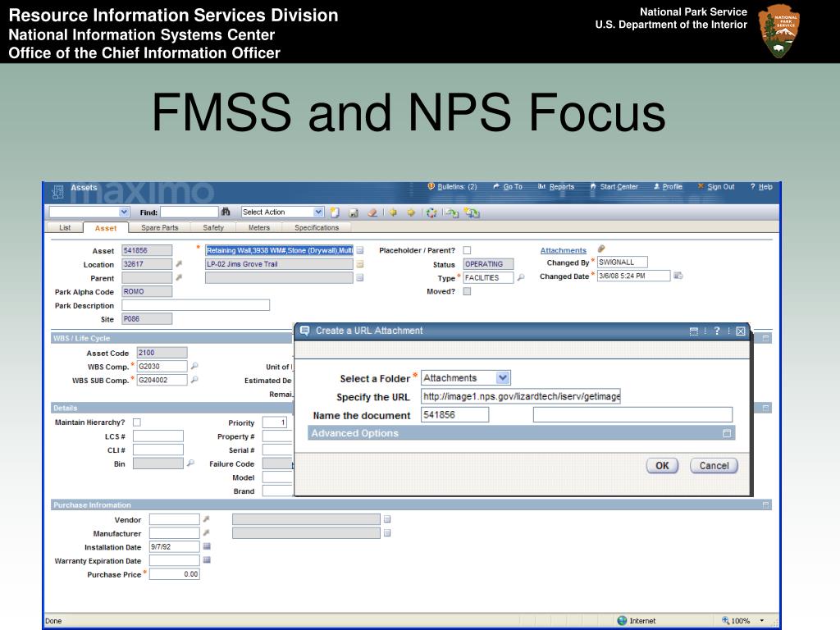Viewport: 840px width, 630px height.
Task: Go to Previous Record arrow icon
Action: tap(393, 212)
